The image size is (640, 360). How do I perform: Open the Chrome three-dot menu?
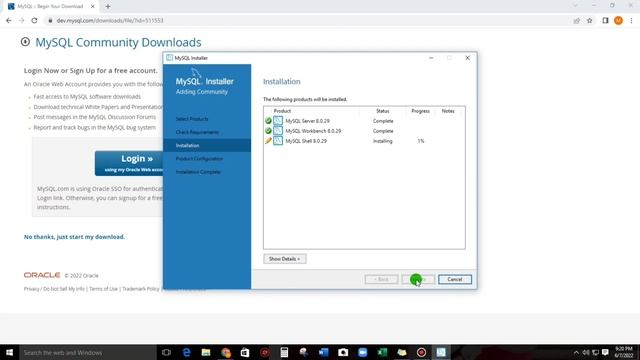click(631, 20)
